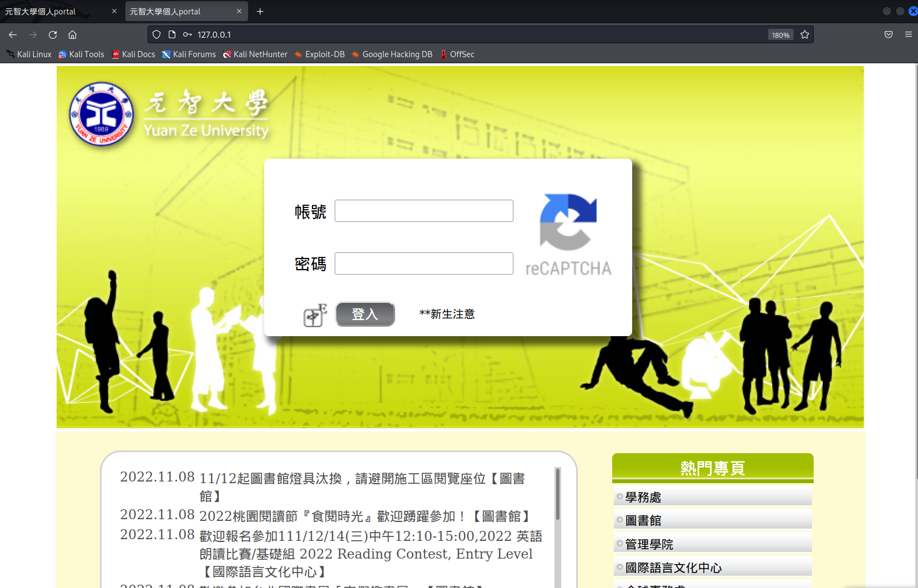Open OffSec bookmark
Viewport: 918px width, 588px height.
pos(457,54)
